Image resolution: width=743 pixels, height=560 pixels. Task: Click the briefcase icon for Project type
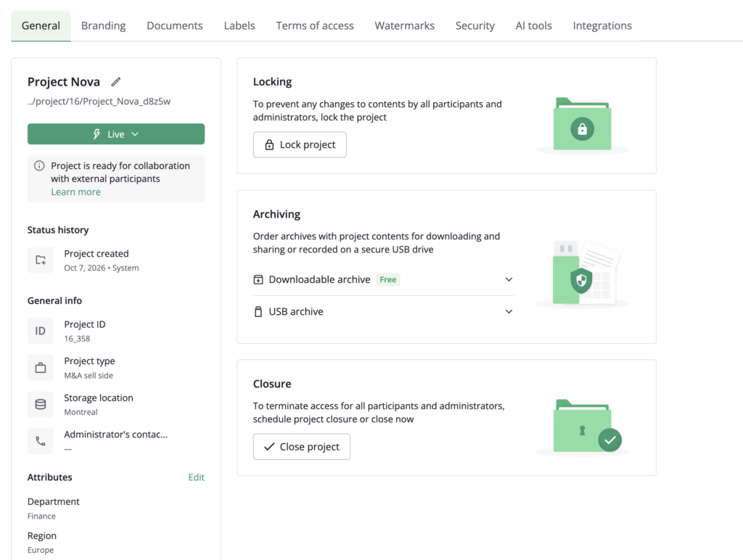[41, 368]
